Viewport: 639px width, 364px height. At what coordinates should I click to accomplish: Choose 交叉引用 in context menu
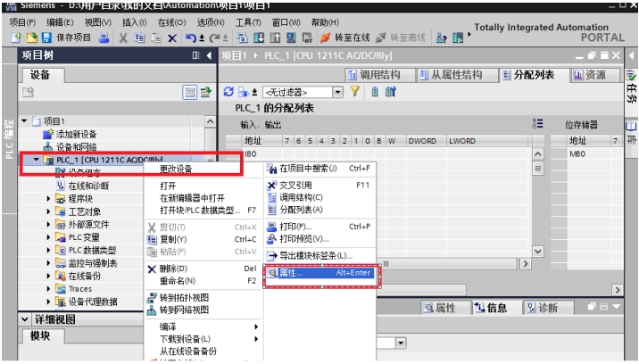pyautogui.click(x=319, y=186)
